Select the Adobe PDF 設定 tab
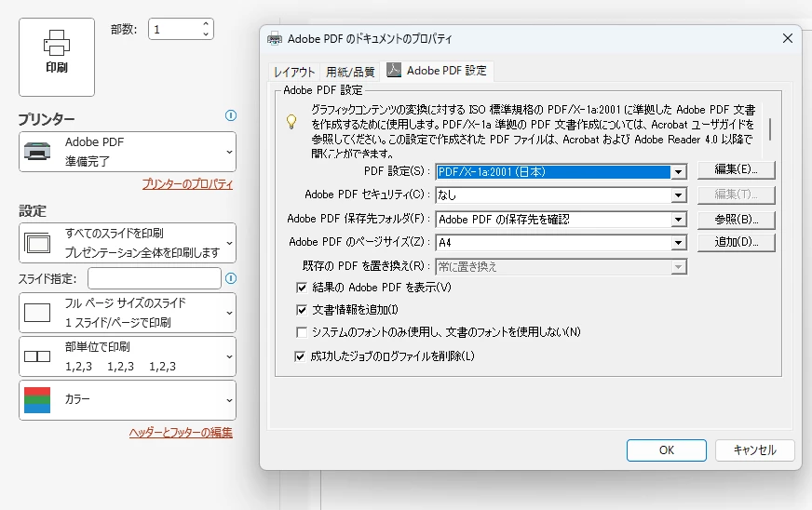The image size is (812, 510). click(437, 71)
